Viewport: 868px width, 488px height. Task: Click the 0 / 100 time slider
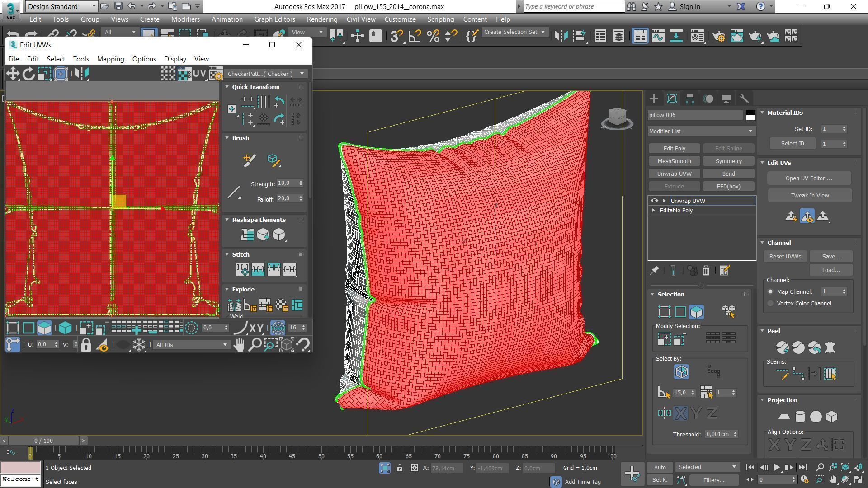click(43, 441)
